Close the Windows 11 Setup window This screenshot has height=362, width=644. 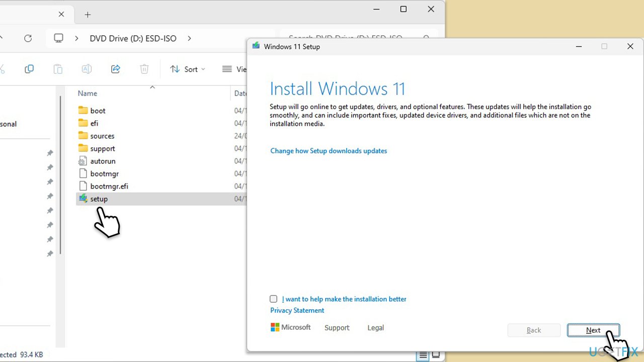coord(630,46)
